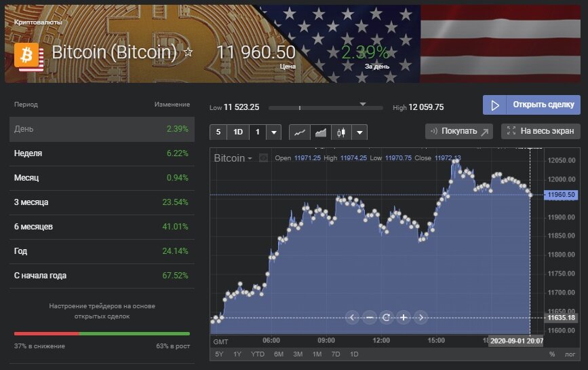Select the area chart type icon
The image size is (588, 370).
pos(321,132)
